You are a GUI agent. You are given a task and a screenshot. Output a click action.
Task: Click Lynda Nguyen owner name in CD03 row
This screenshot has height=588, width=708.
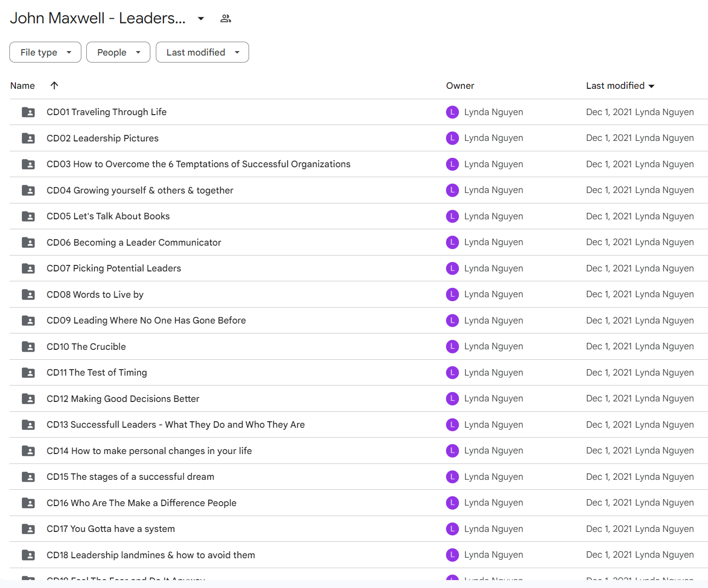[494, 164]
